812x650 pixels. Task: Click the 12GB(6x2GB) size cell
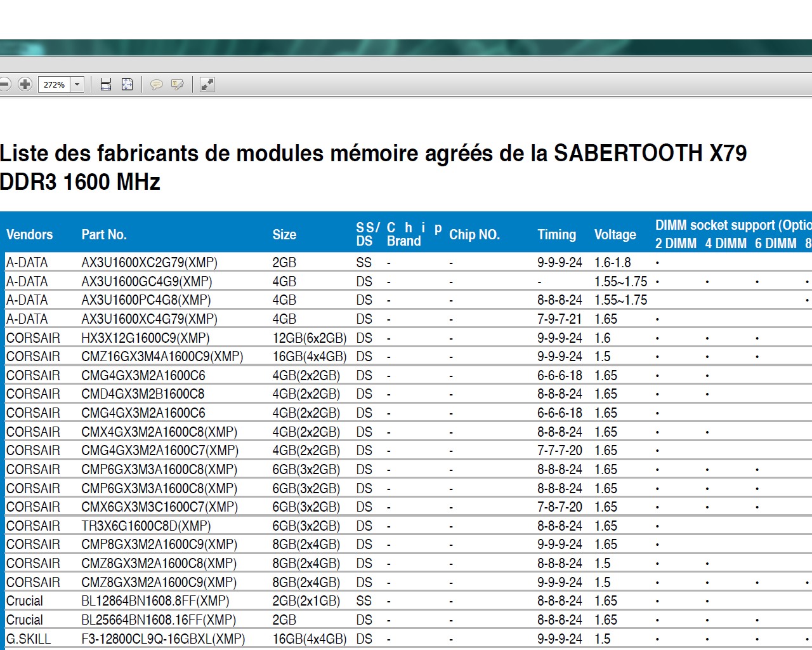[x=310, y=338]
